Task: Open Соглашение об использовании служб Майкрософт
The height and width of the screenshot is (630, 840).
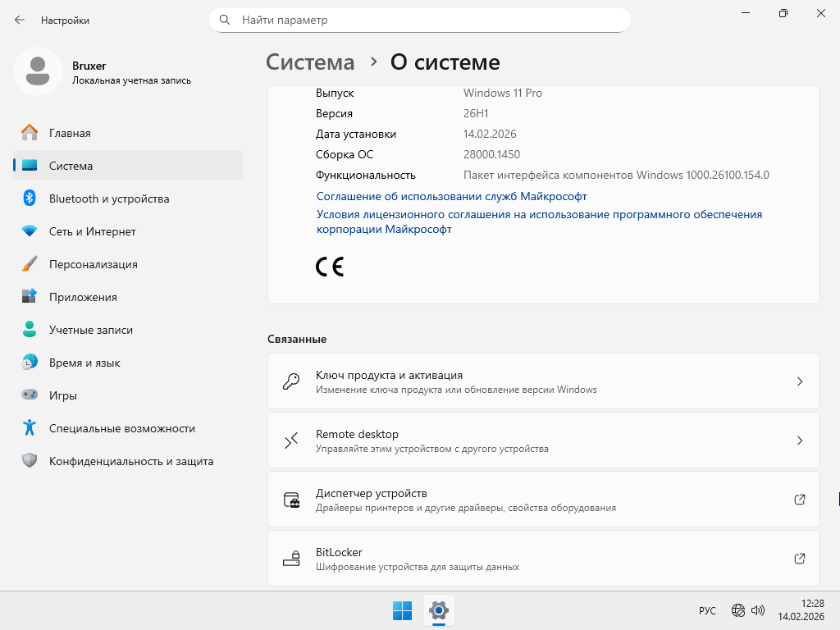Action: [451, 196]
